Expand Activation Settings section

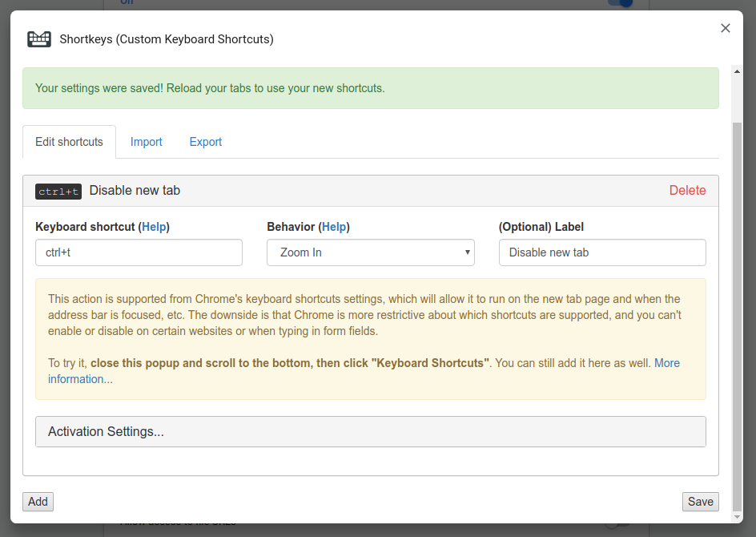tap(371, 431)
